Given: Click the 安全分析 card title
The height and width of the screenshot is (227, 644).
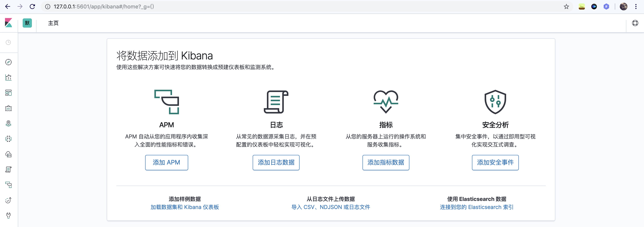Looking at the screenshot, I should [x=495, y=125].
